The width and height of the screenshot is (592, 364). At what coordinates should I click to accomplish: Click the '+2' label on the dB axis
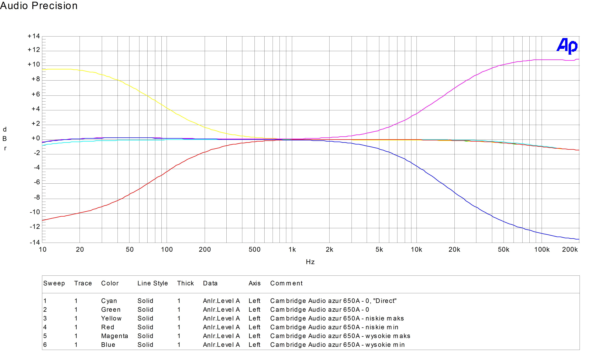36,123
